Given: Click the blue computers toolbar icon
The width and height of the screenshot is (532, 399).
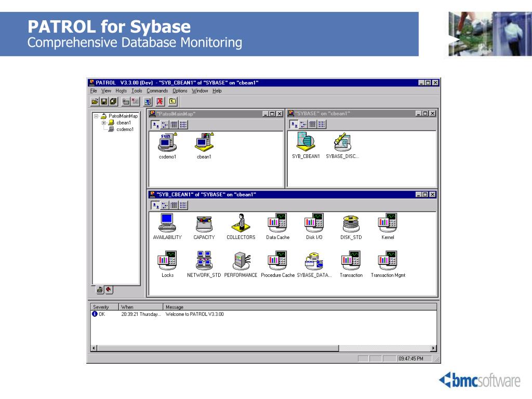Looking at the screenshot, I should [148, 101].
